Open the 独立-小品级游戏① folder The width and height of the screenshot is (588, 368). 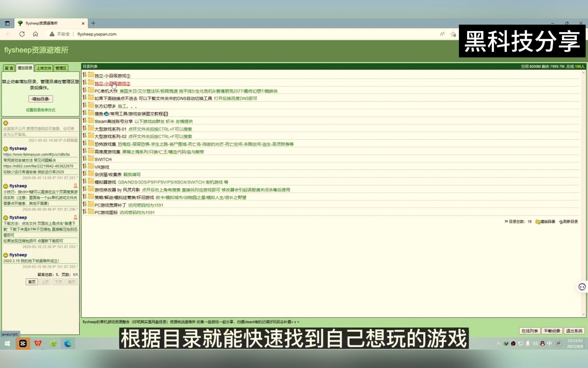coord(112,76)
